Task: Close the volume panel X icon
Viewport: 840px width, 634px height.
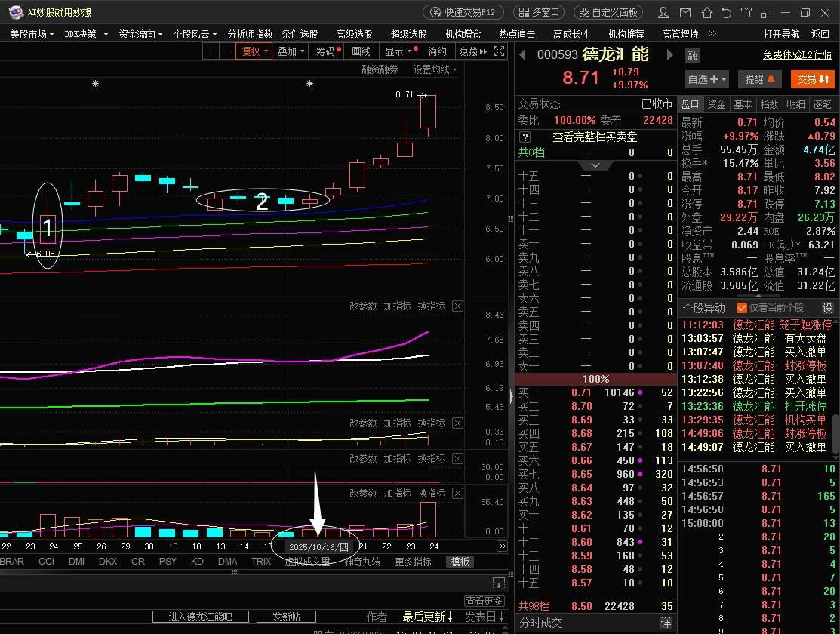Action: pos(457,493)
